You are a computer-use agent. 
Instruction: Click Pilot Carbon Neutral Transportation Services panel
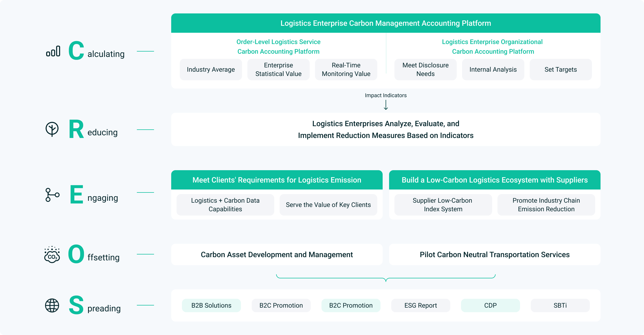coord(495,254)
